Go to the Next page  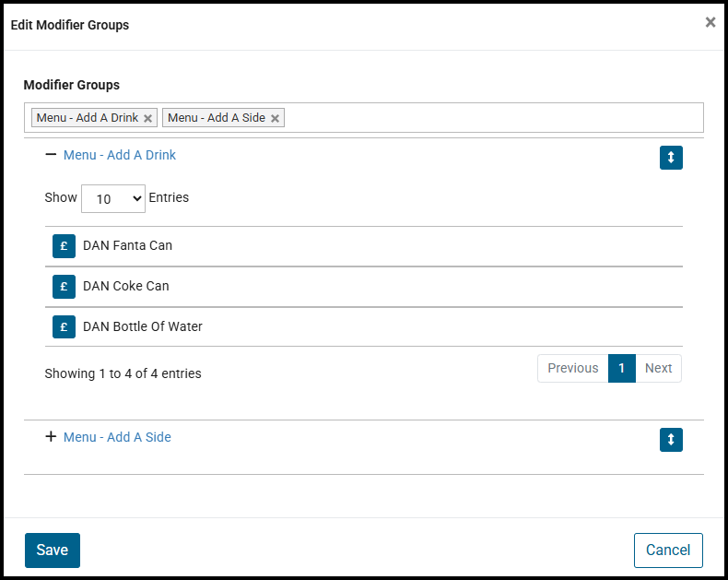tap(658, 368)
